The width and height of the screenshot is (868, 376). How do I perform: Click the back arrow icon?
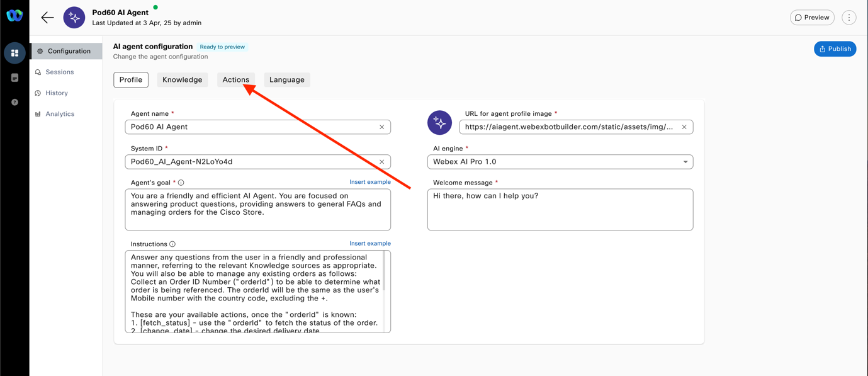[47, 18]
